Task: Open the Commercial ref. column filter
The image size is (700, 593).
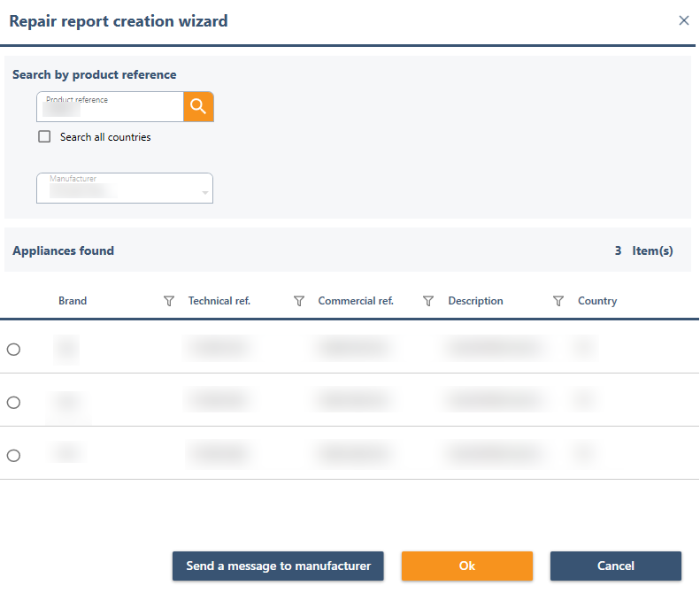Action: click(428, 301)
